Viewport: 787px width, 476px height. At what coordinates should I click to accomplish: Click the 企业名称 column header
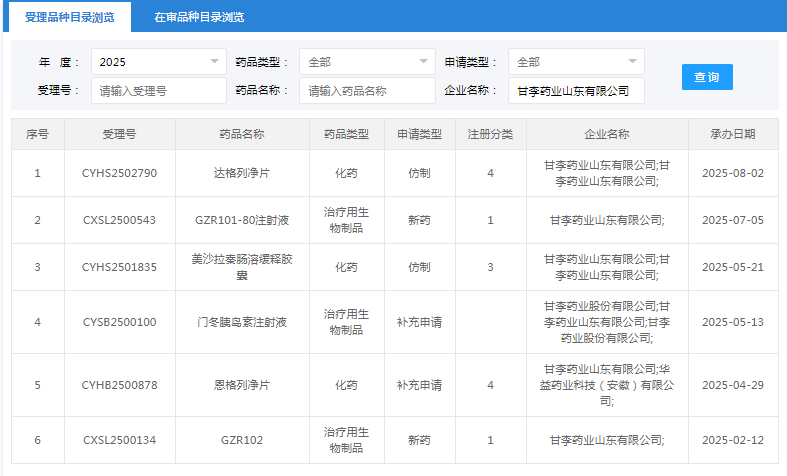pos(607,134)
